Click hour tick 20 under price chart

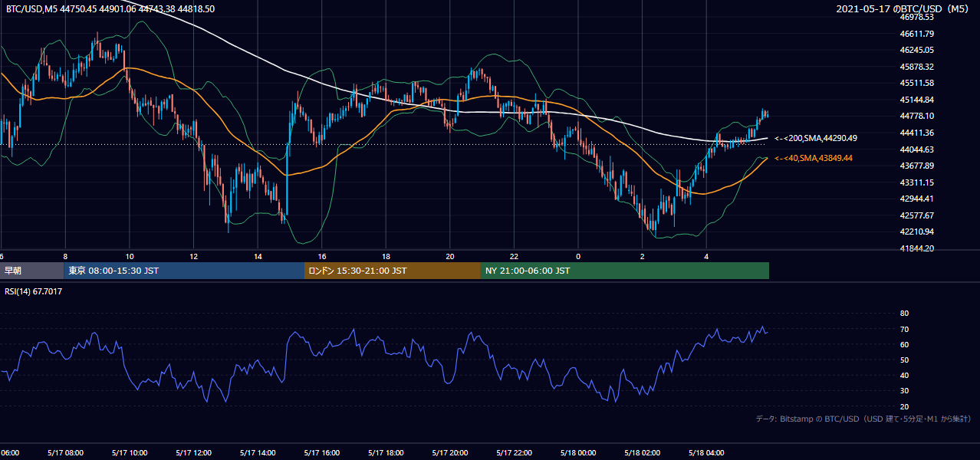point(450,257)
